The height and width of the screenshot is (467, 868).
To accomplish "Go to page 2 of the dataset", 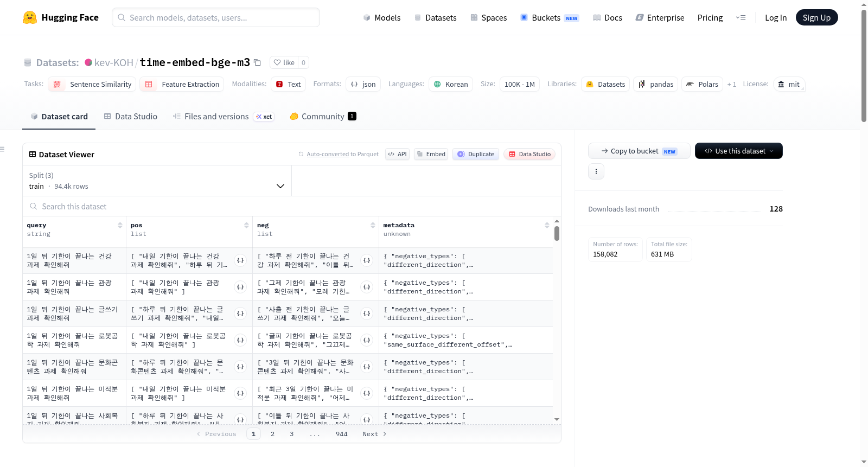I will [272, 434].
